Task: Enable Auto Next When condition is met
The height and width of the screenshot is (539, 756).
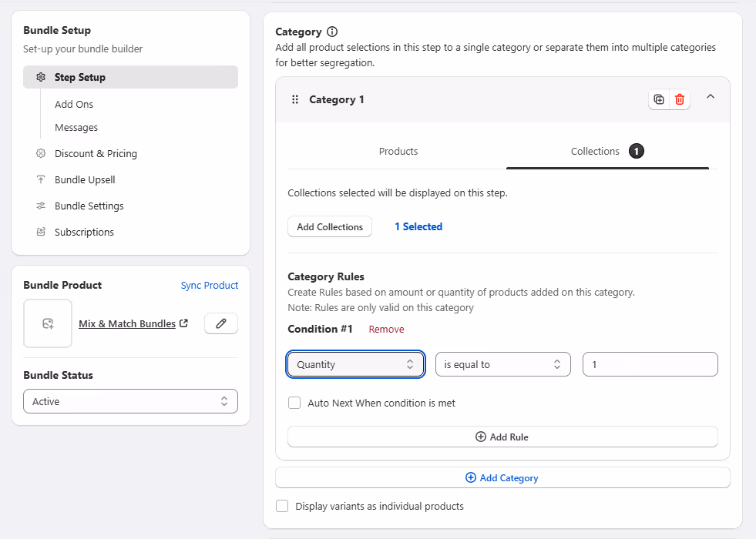Action: (294, 403)
